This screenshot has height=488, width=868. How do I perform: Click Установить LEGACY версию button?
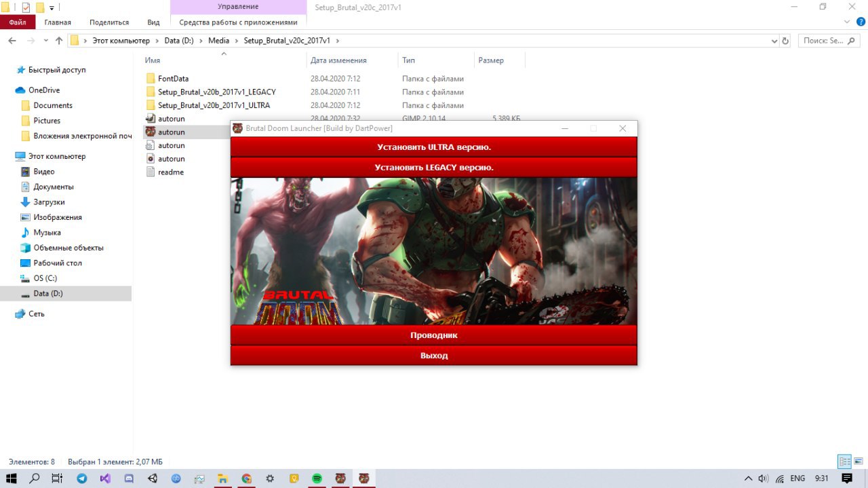(x=434, y=167)
